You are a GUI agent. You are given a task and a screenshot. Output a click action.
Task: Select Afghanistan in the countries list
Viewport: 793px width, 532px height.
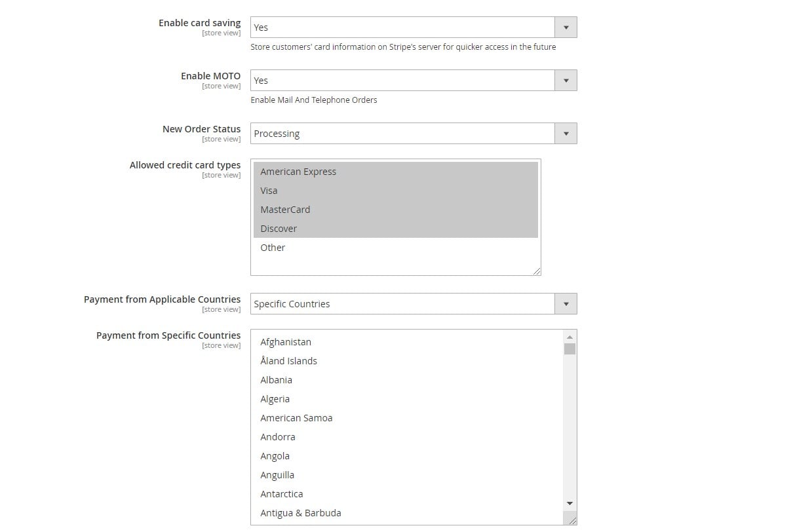tap(408, 342)
